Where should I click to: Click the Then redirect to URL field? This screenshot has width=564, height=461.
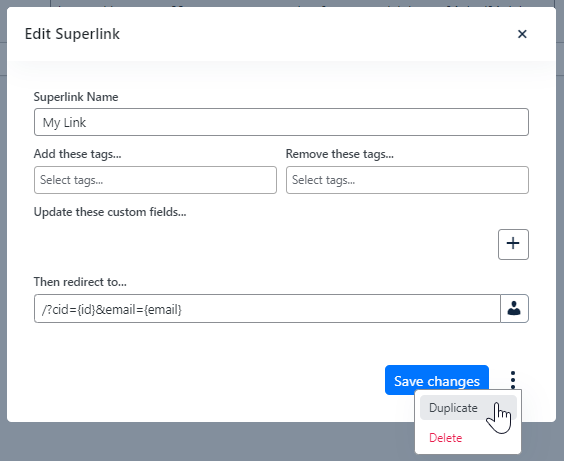[x=267, y=309]
